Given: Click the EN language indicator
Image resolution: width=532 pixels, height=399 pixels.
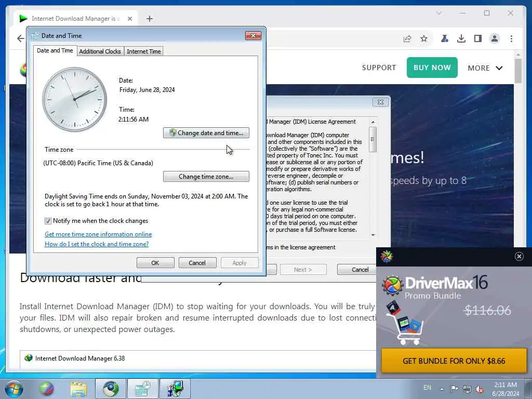Looking at the screenshot, I should click(427, 388).
